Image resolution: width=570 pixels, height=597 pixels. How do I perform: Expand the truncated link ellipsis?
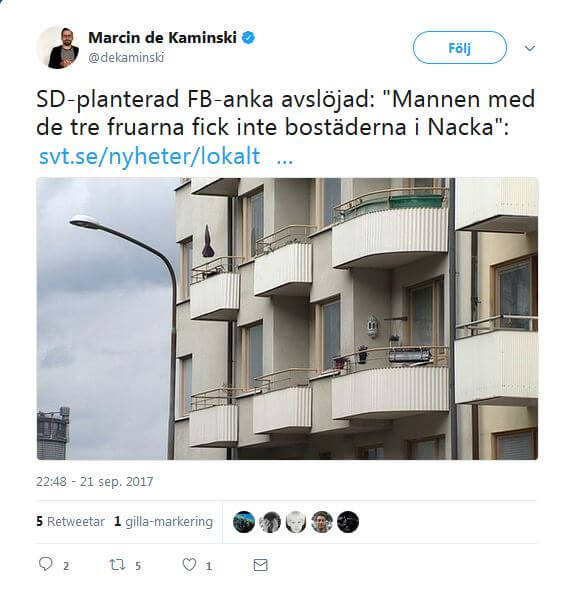pos(284,161)
